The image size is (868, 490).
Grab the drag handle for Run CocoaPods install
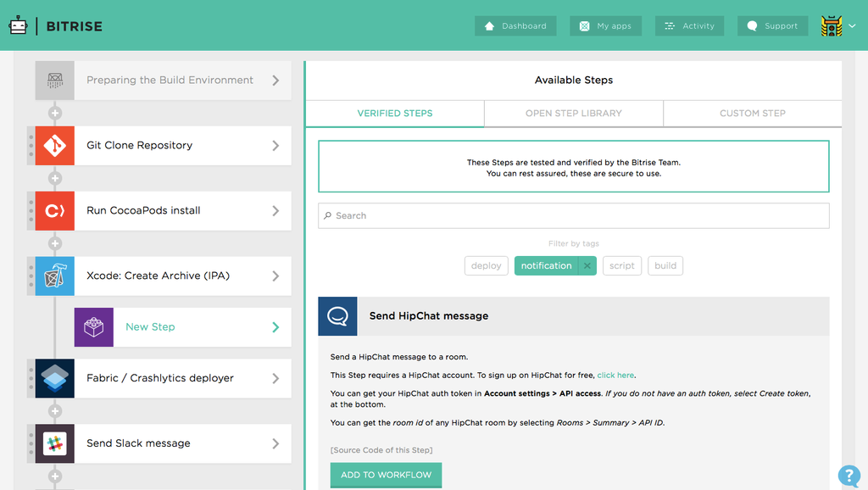[31, 211]
